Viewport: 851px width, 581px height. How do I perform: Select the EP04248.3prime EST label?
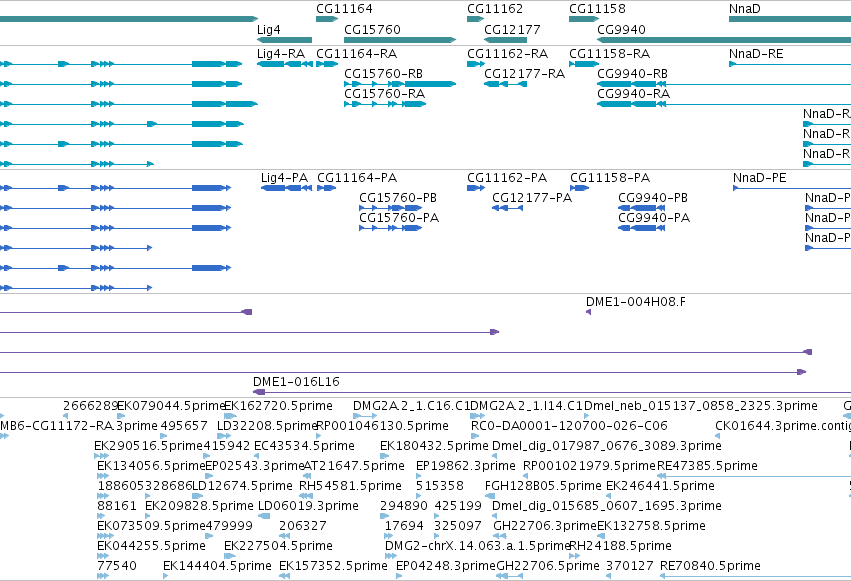pyautogui.click(x=446, y=566)
